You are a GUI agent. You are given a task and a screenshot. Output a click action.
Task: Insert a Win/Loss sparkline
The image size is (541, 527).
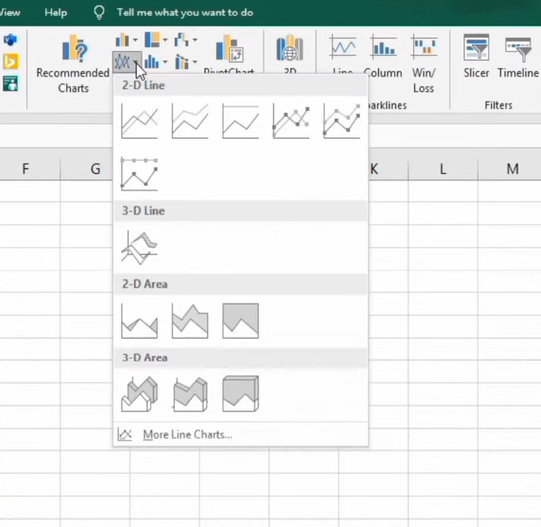(x=424, y=64)
